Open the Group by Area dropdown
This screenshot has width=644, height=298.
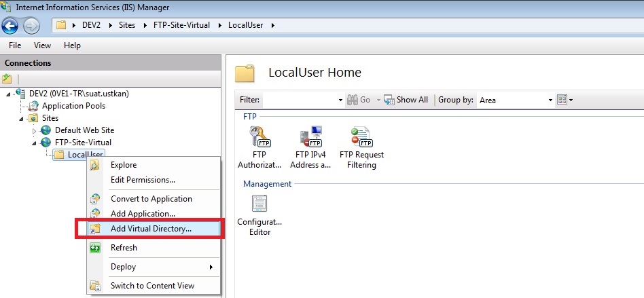pyautogui.click(x=551, y=100)
